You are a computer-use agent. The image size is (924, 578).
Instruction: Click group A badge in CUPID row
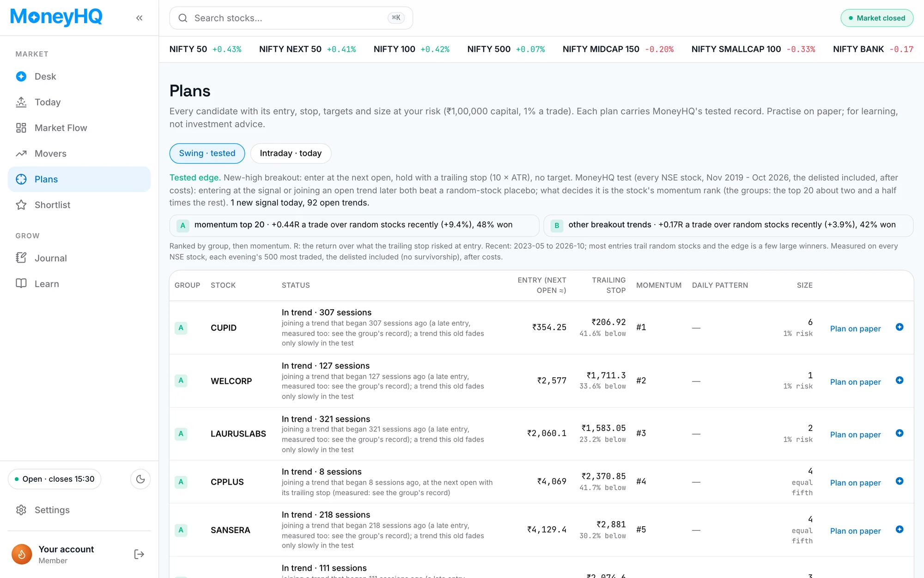click(181, 328)
